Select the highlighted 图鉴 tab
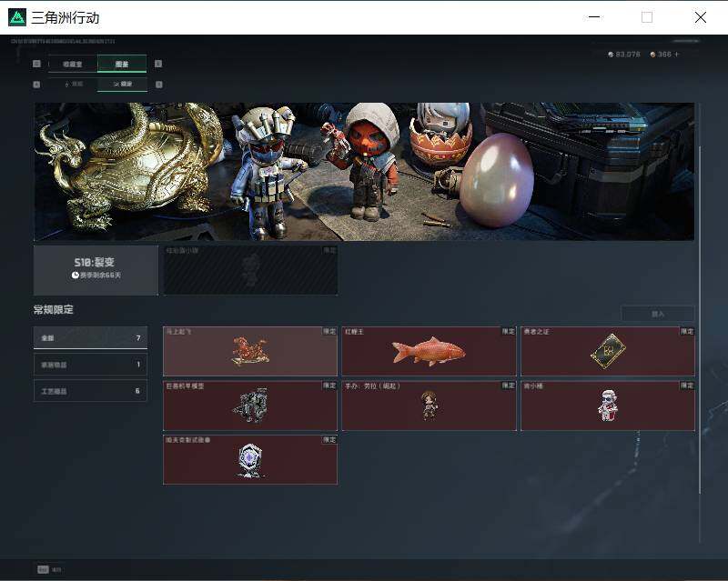 click(122, 64)
